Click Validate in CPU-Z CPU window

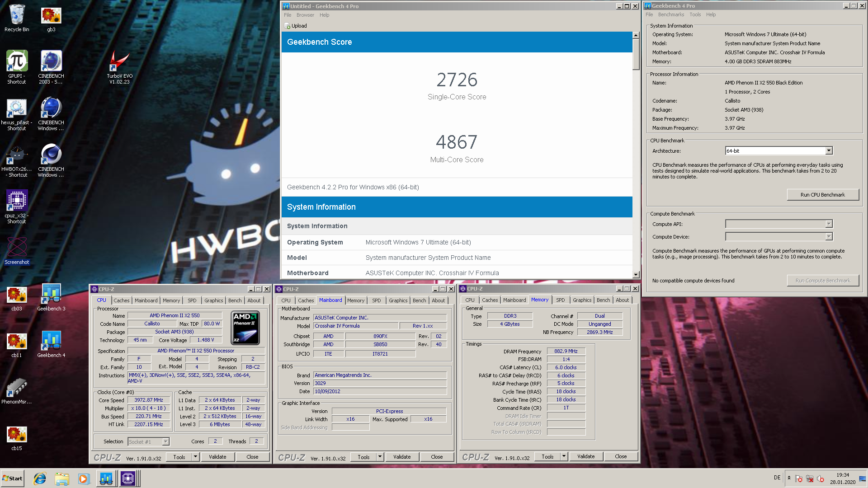pyautogui.click(x=217, y=457)
